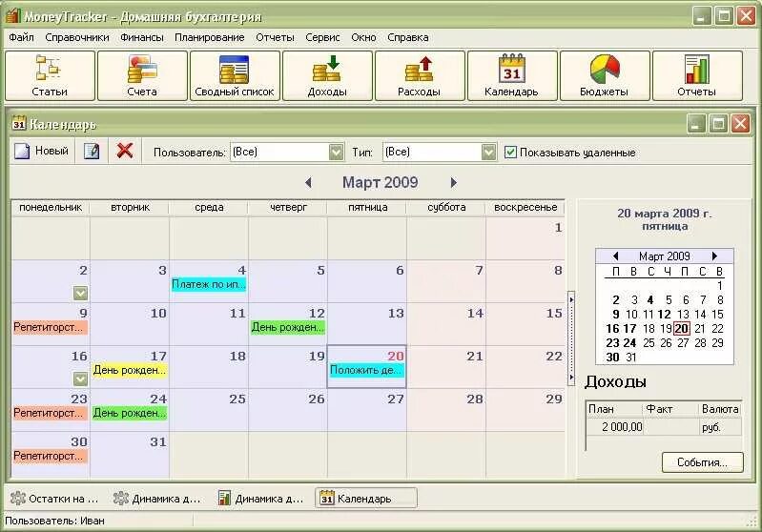Delete event using red X icon

(125, 151)
